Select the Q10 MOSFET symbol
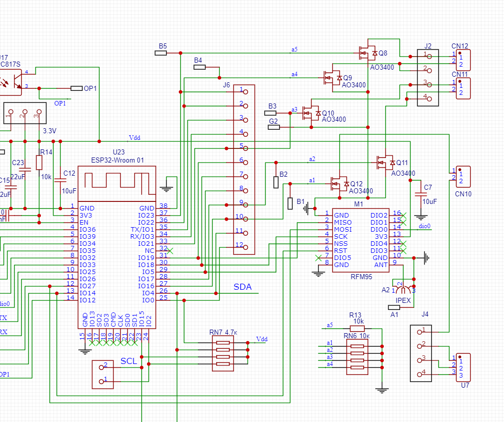 tap(312, 113)
